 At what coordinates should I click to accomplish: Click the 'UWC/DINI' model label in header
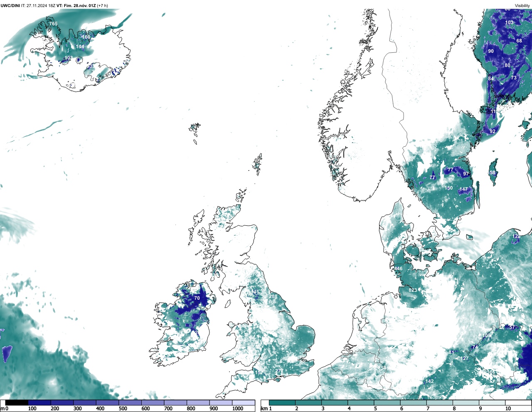[x=10, y=5]
